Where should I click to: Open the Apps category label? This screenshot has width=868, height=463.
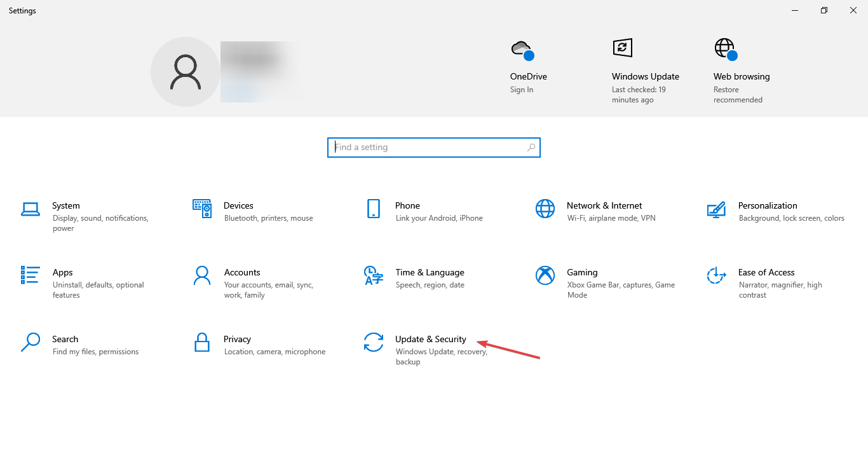(x=63, y=272)
